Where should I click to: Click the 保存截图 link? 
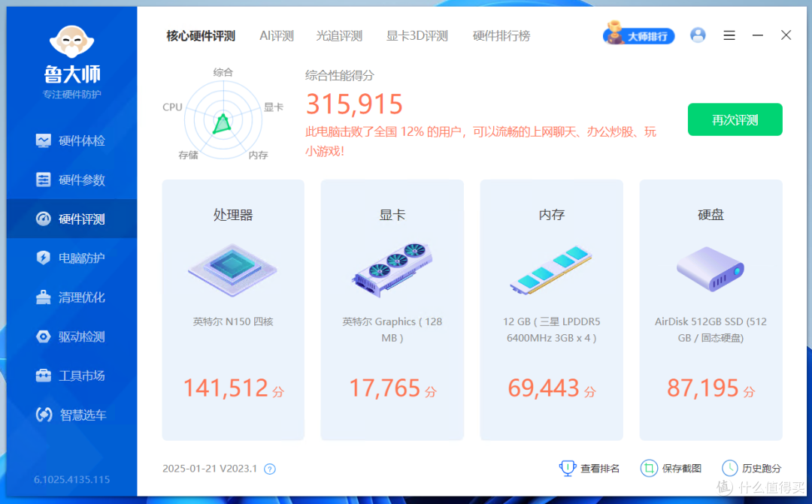(x=681, y=468)
